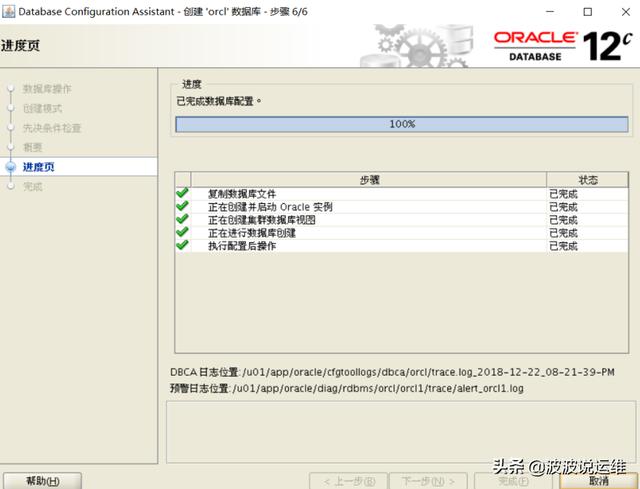Click the 完成(F) button
Viewport: 640px width, 489px height.
pyautogui.click(x=513, y=481)
